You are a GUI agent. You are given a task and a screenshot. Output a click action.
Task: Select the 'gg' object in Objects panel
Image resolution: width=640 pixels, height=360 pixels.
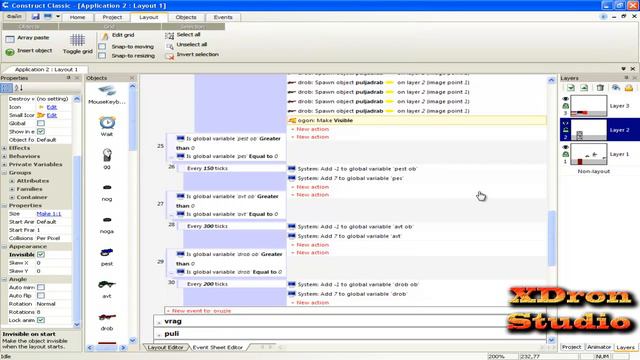[x=107, y=155]
